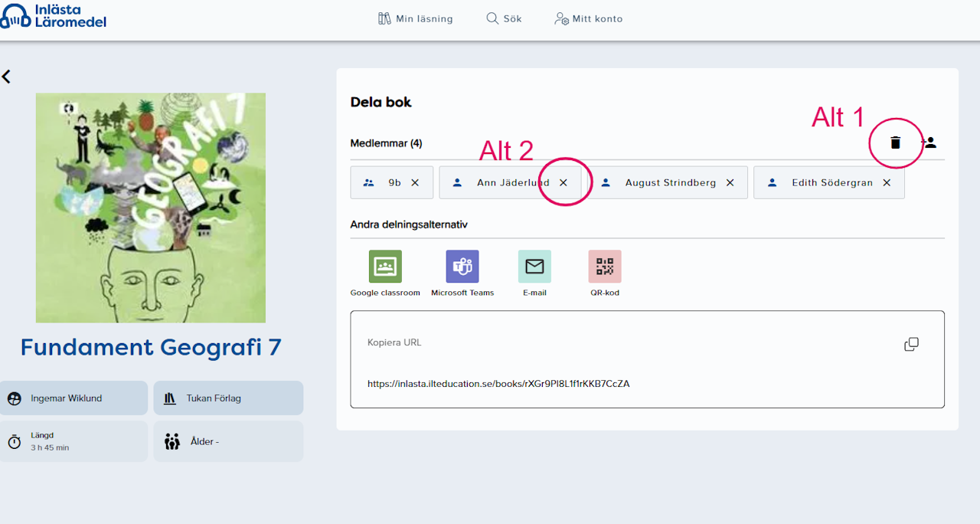The height and width of the screenshot is (524, 980).
Task: Add a member with the person icon
Action: click(x=929, y=142)
